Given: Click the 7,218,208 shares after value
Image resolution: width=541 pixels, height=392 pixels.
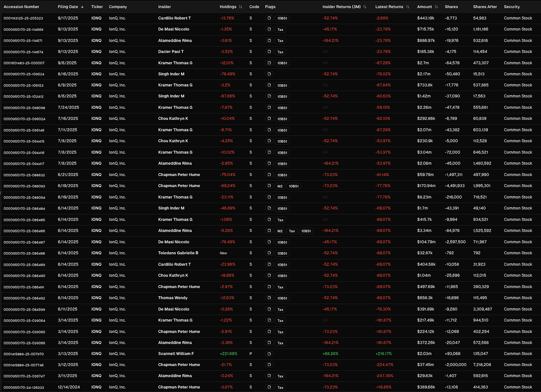Looking at the screenshot, I should click(x=482, y=365).
